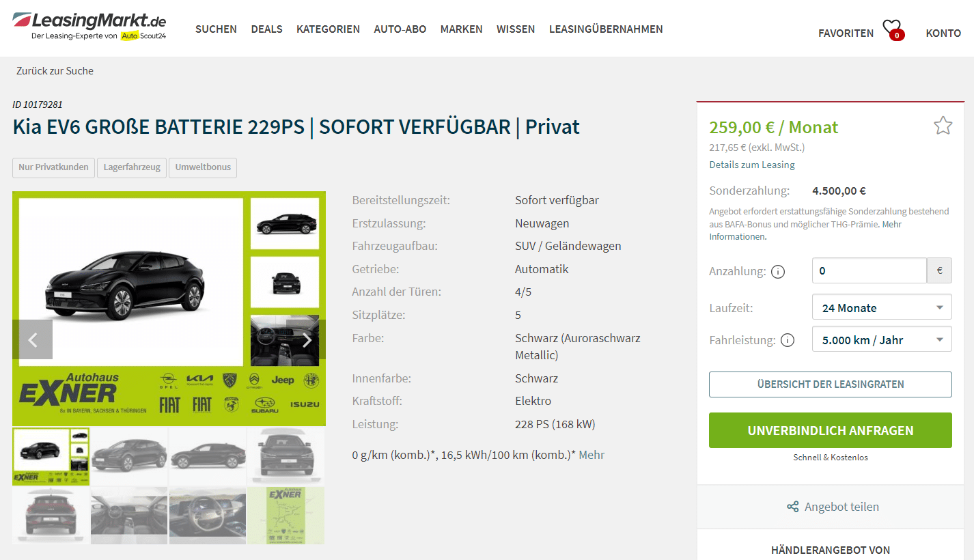This screenshot has height=560, width=974.
Task: Go to previous gallery image arrow
Action: (x=32, y=339)
